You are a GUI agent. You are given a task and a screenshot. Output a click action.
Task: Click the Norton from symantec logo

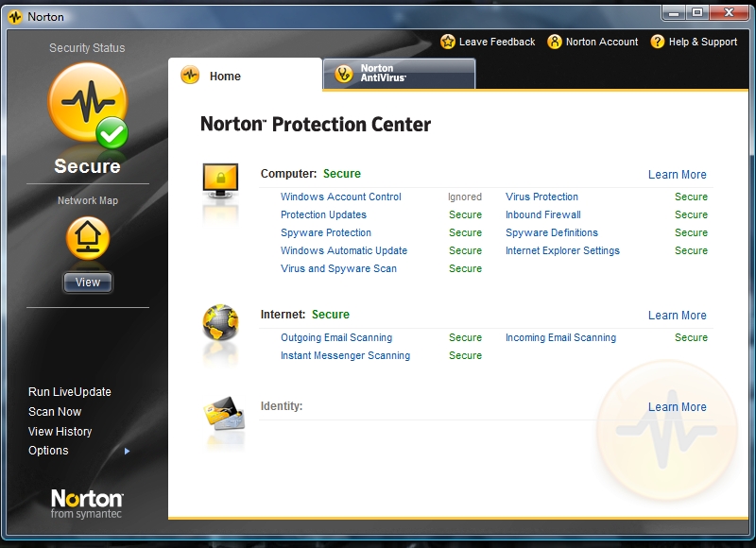[x=87, y=504]
